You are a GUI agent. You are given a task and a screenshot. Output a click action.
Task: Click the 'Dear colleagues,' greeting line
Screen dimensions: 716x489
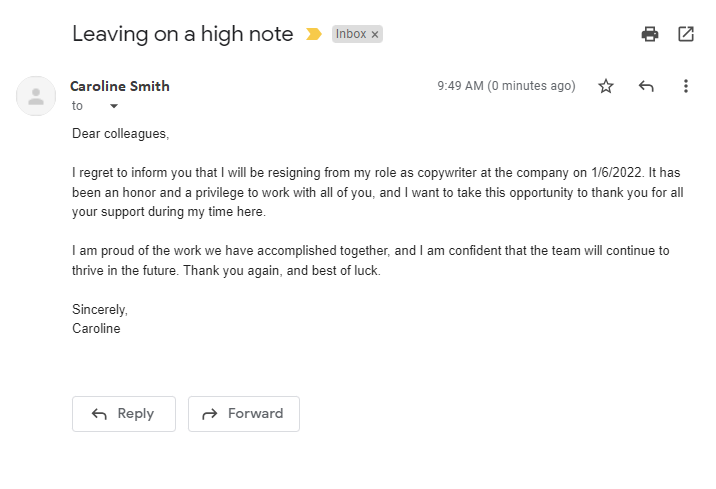121,133
